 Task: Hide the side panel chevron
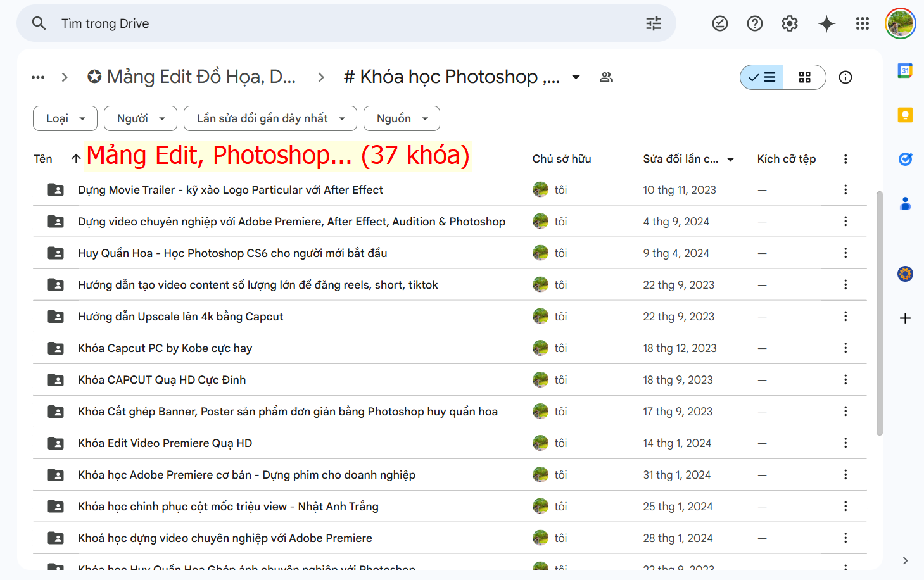905,560
